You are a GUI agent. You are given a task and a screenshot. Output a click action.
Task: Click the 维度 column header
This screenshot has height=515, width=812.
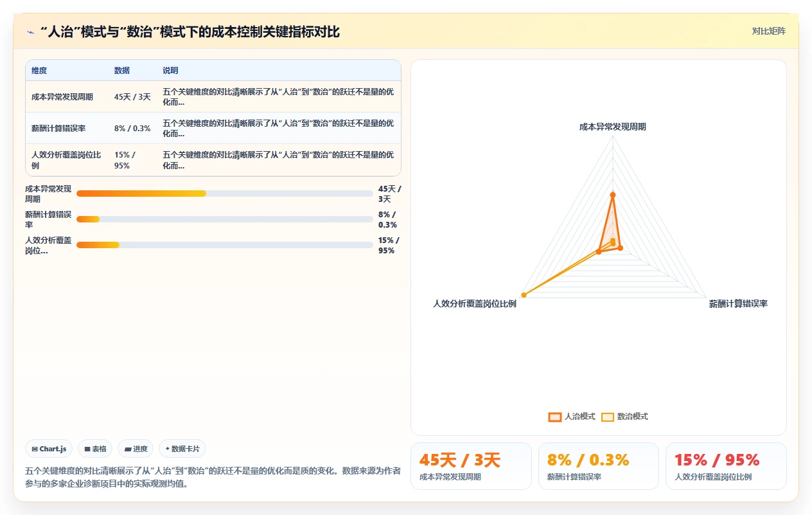coord(39,70)
